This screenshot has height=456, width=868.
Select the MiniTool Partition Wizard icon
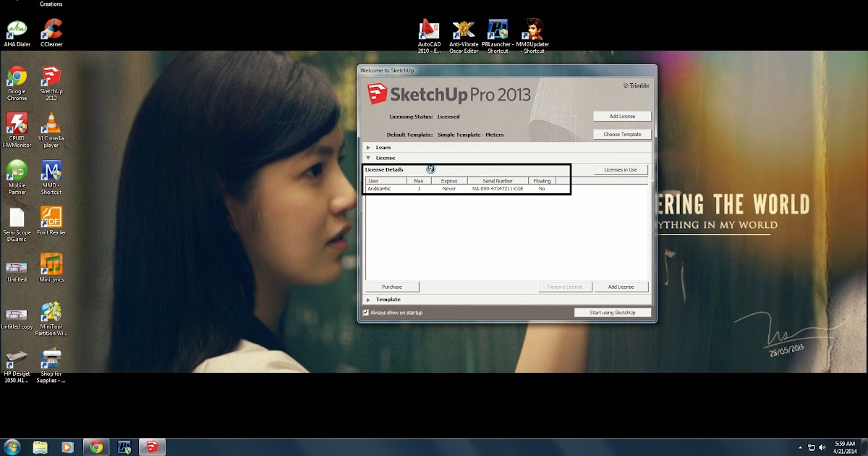51,318
